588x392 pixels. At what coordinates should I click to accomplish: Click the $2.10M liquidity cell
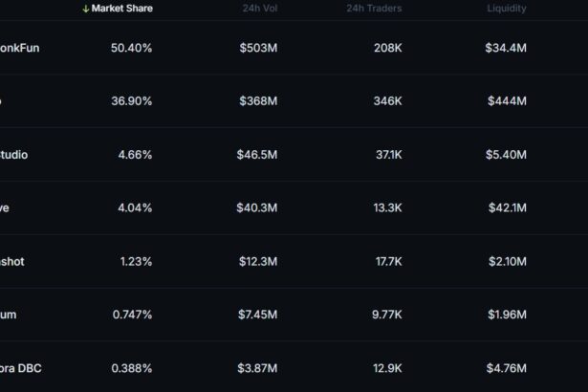coord(505,261)
